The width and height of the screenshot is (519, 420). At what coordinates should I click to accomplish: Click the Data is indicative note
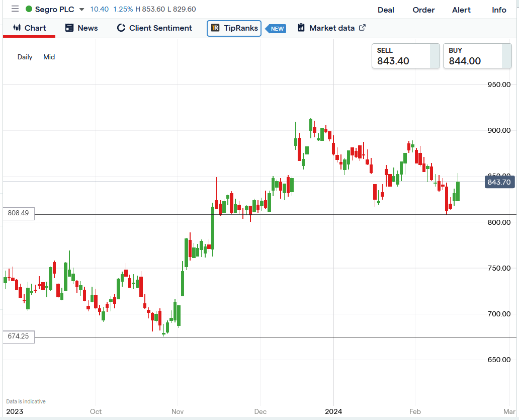[x=26, y=401]
